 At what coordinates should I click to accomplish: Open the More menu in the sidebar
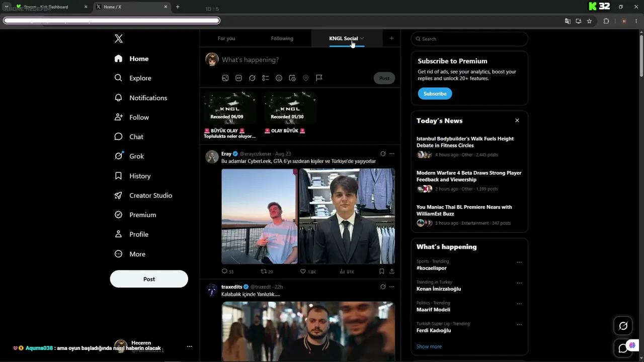tap(130, 254)
